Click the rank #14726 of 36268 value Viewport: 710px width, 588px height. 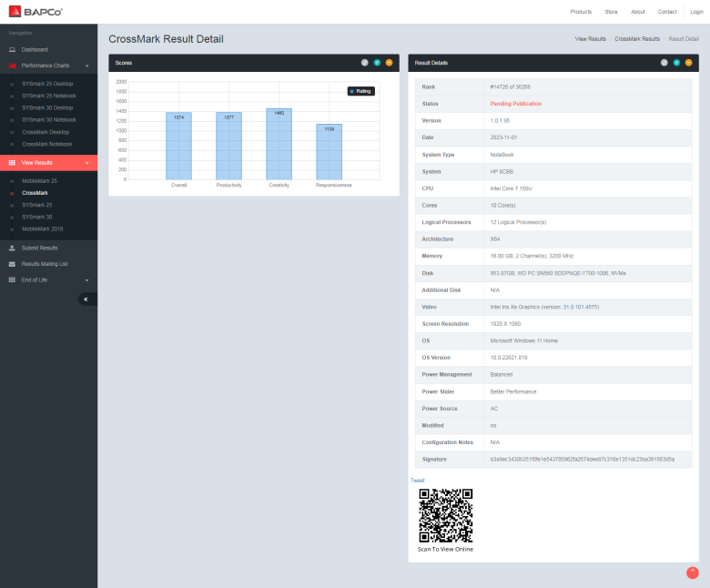point(510,86)
